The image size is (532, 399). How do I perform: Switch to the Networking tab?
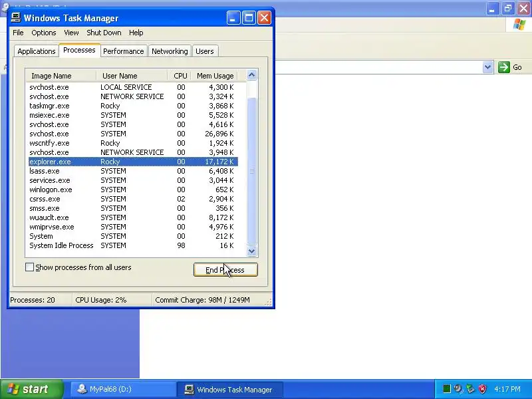pos(170,51)
